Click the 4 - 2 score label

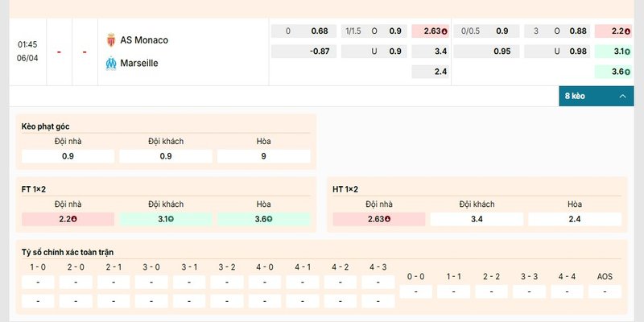[x=340, y=267]
